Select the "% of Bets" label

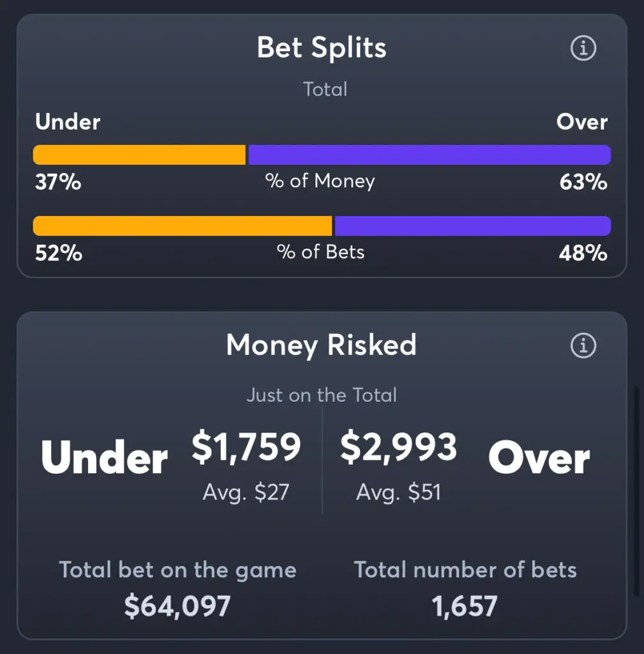click(320, 252)
